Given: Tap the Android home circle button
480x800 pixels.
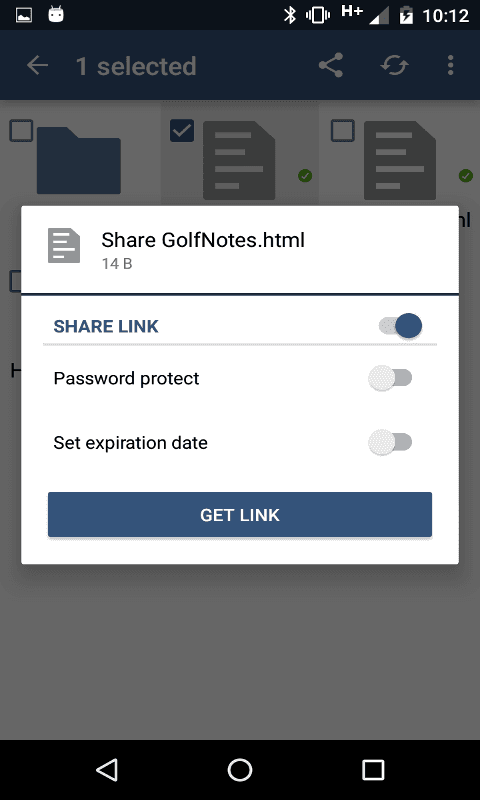Looking at the screenshot, I should [240, 769].
